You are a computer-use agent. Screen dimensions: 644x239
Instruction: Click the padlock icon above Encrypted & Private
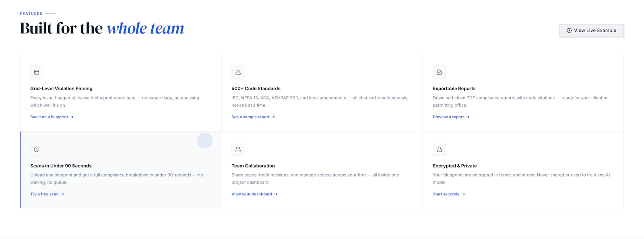pyautogui.click(x=439, y=149)
